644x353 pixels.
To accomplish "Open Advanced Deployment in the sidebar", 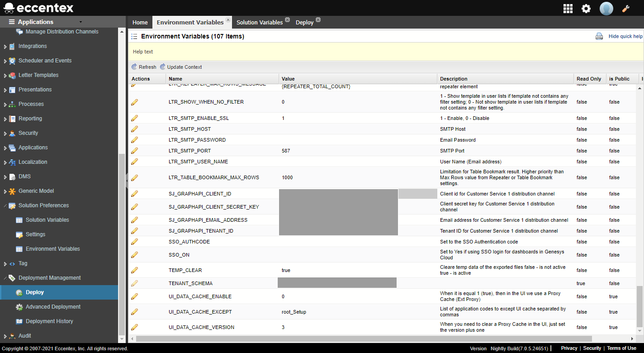I will coord(53,307).
